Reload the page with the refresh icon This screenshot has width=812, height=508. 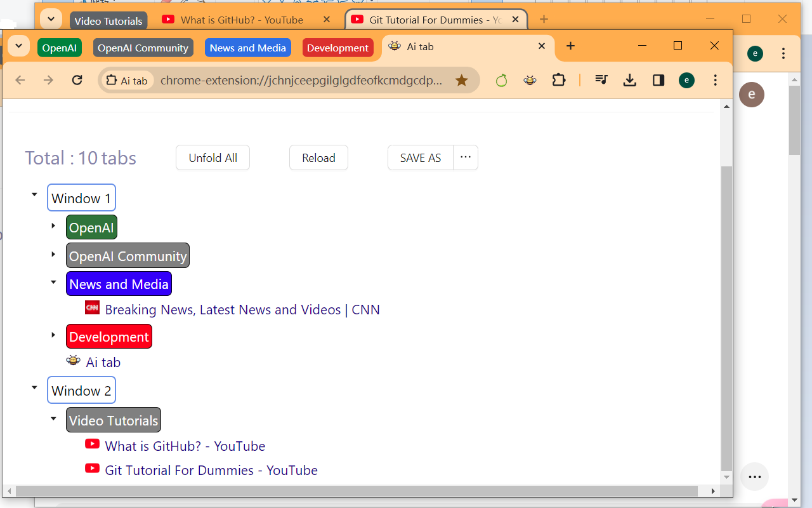pos(77,80)
